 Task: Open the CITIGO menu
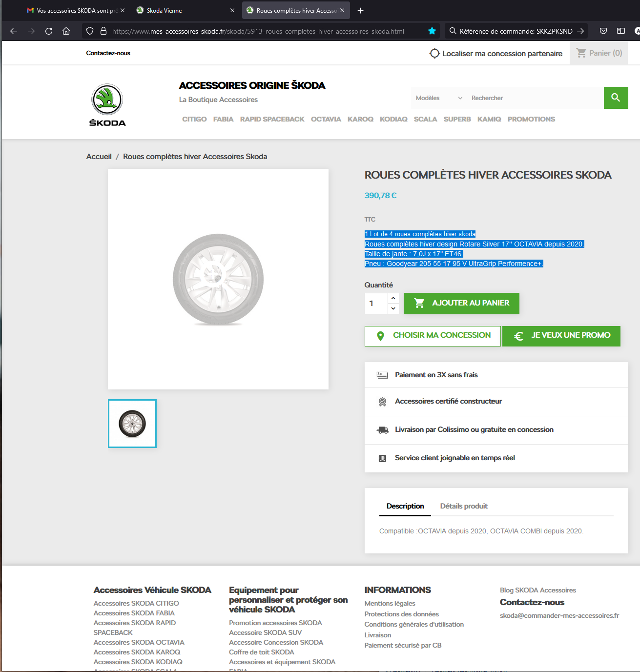click(194, 119)
